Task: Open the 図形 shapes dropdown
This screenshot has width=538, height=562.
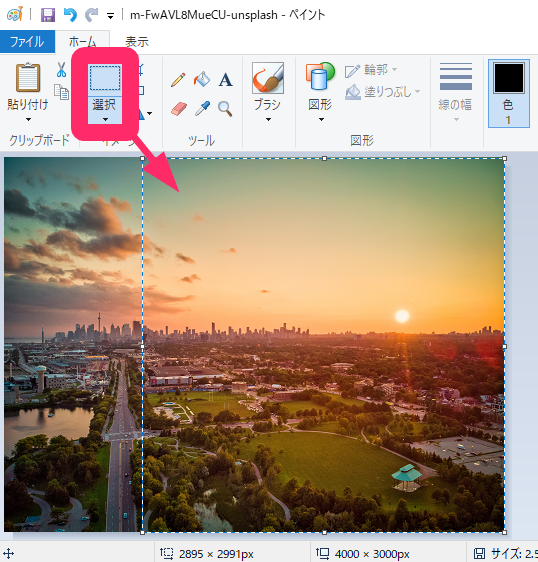Action: 320,92
